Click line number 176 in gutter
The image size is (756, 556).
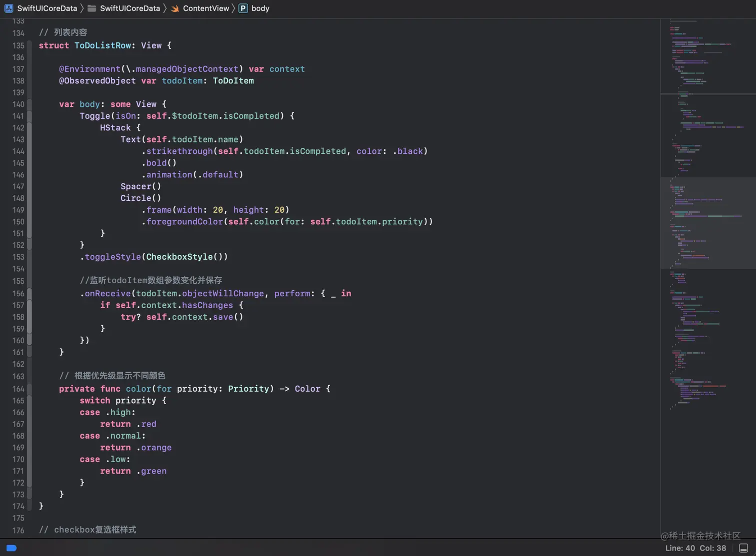tap(18, 530)
